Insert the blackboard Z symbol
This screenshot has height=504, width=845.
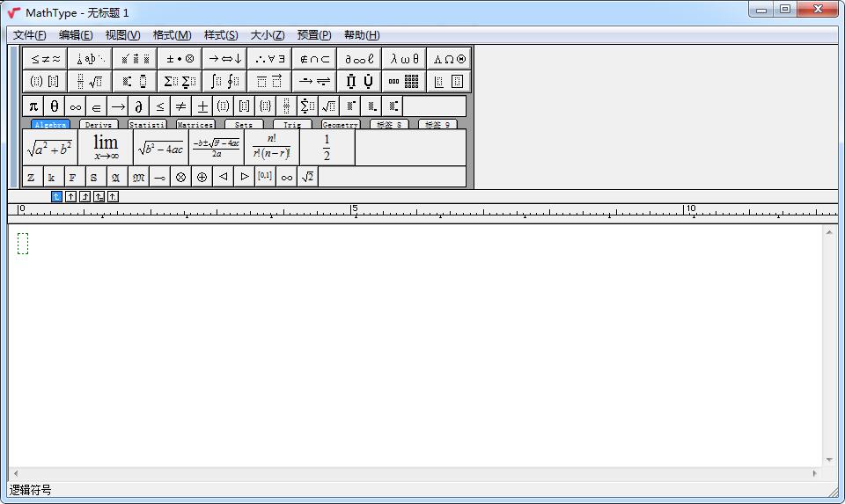[32, 177]
